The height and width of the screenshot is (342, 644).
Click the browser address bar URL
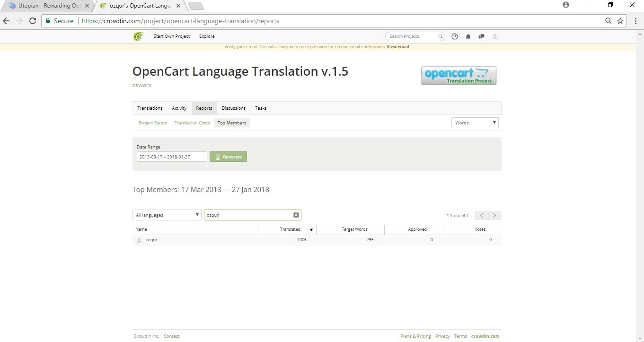180,21
